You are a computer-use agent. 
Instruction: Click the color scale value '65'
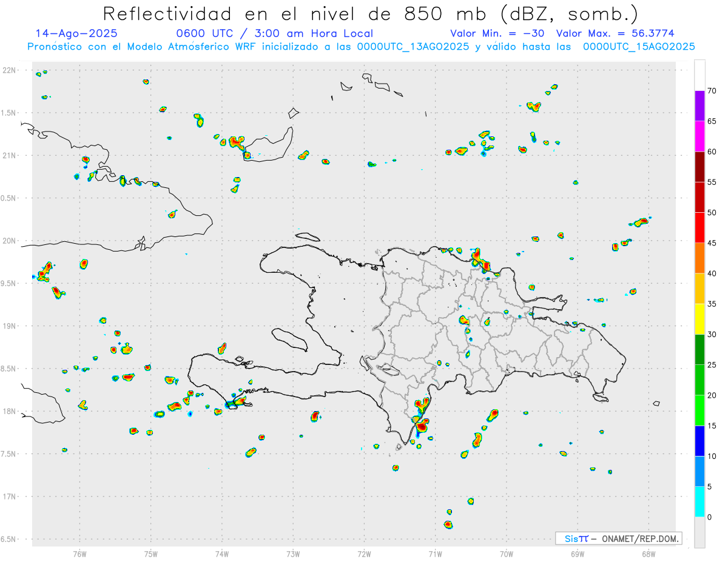[x=712, y=121]
